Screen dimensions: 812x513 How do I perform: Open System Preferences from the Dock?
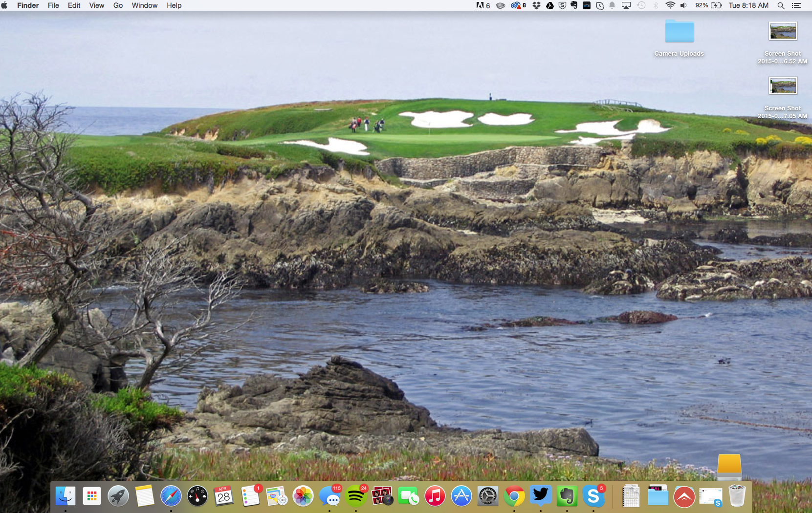tap(487, 496)
